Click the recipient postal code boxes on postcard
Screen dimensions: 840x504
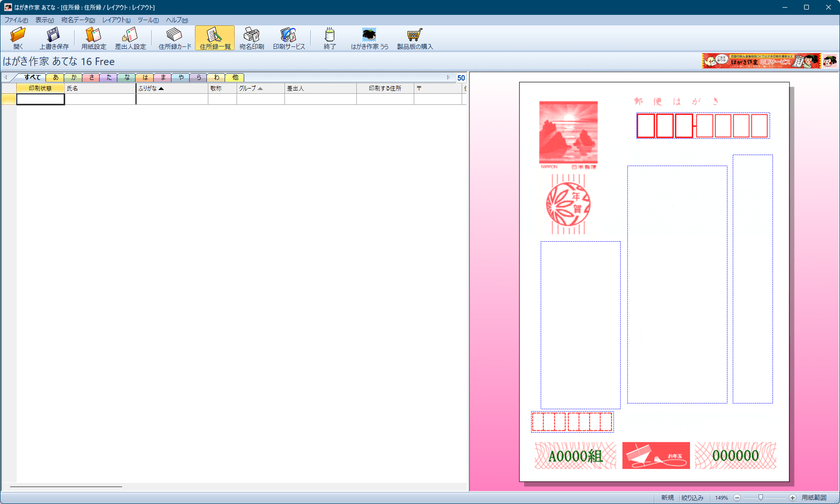pyautogui.click(x=703, y=125)
